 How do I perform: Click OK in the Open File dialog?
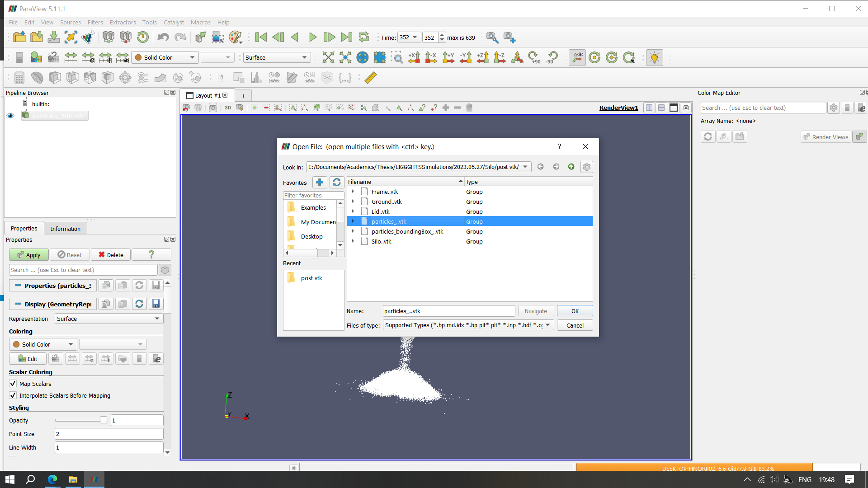[x=575, y=311]
